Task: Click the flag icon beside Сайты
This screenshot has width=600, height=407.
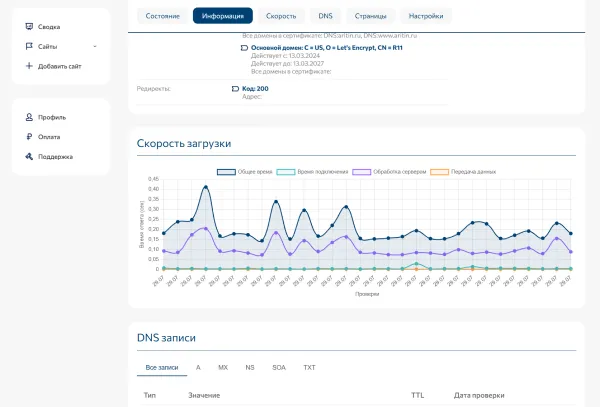Action: [29, 46]
